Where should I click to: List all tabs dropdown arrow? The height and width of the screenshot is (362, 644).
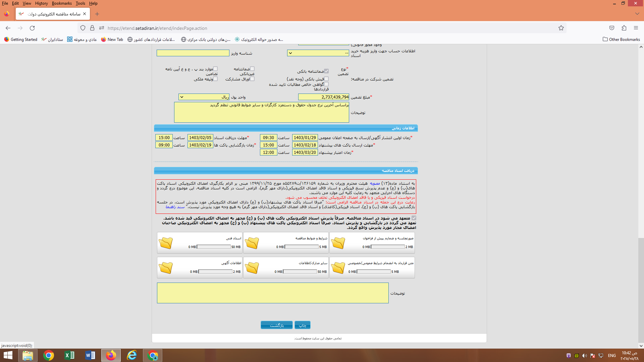[637, 14]
